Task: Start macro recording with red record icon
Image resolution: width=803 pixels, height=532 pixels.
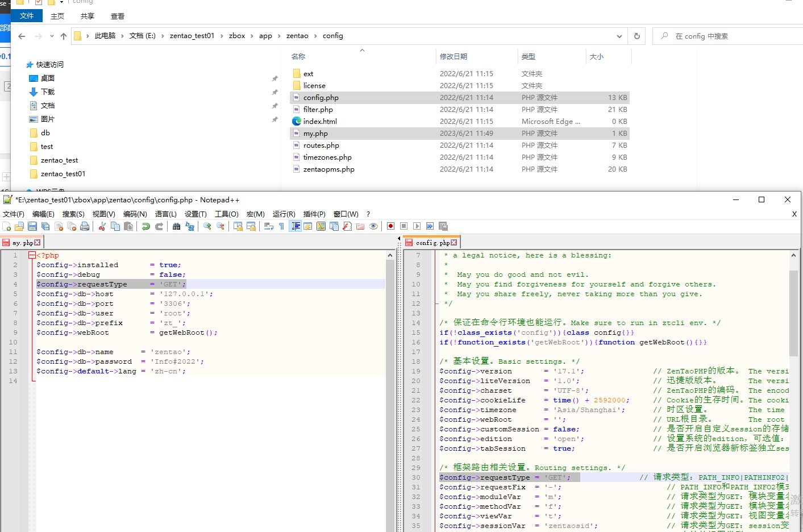Action: click(390, 226)
